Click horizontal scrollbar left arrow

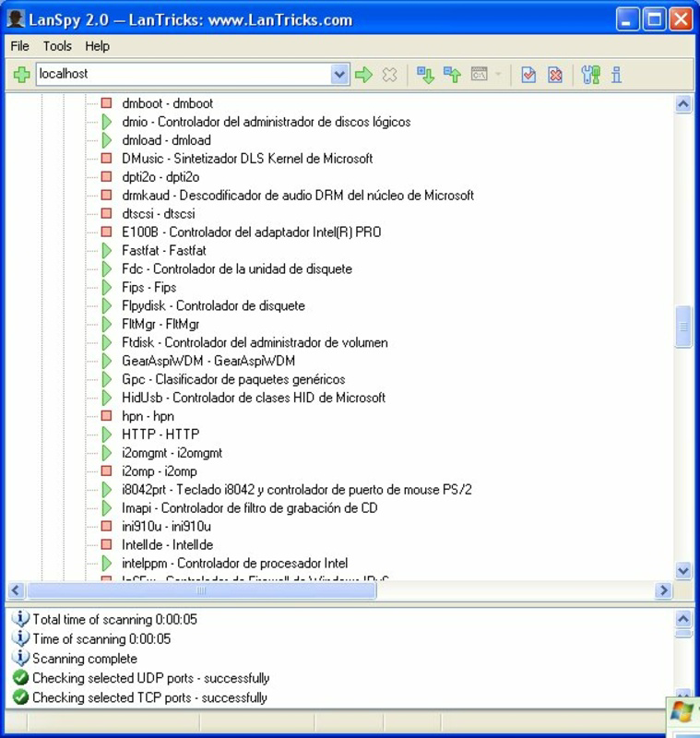point(16,590)
